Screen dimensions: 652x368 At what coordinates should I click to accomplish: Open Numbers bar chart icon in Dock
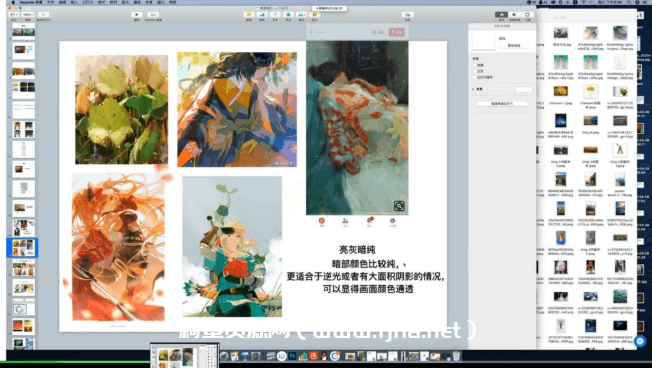[x=303, y=356]
